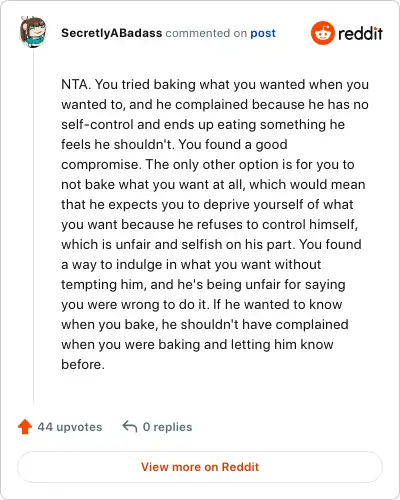This screenshot has width=400, height=500.
Task: Click the last word "before." of the comment
Action: pos(83,364)
